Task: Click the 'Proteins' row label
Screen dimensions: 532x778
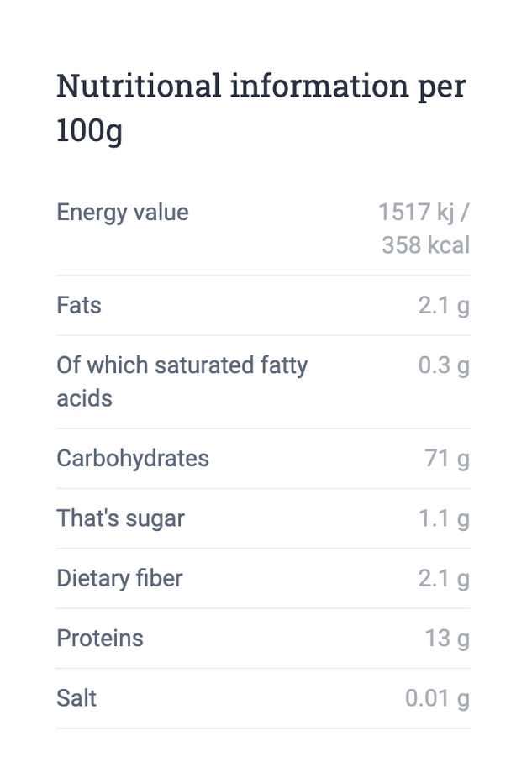Action: pos(100,639)
